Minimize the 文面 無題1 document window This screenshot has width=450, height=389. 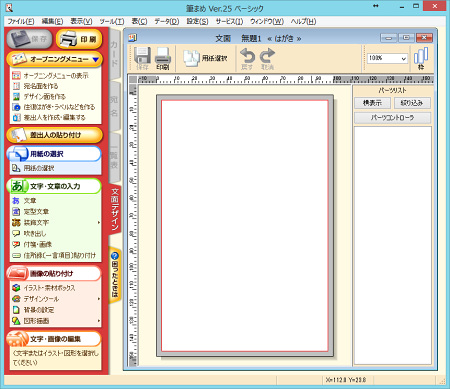389,38
